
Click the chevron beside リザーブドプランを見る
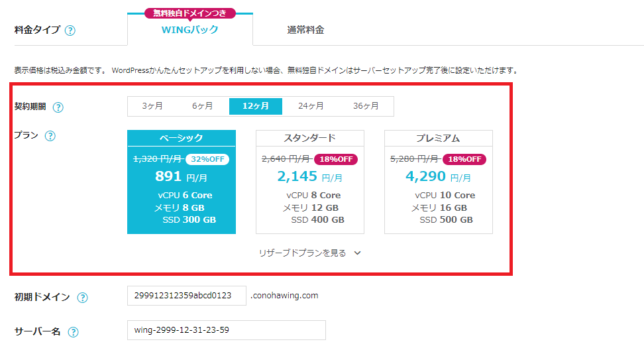coord(357,253)
